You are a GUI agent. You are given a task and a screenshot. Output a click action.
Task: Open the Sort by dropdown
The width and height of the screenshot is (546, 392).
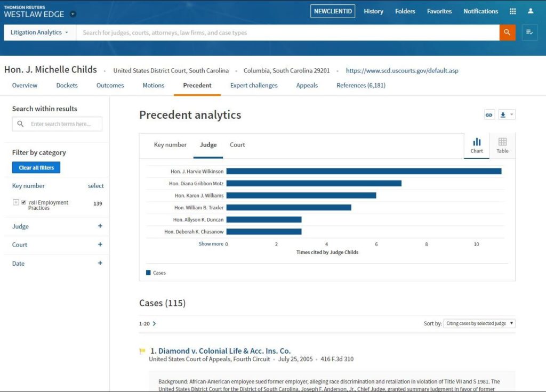pos(479,323)
